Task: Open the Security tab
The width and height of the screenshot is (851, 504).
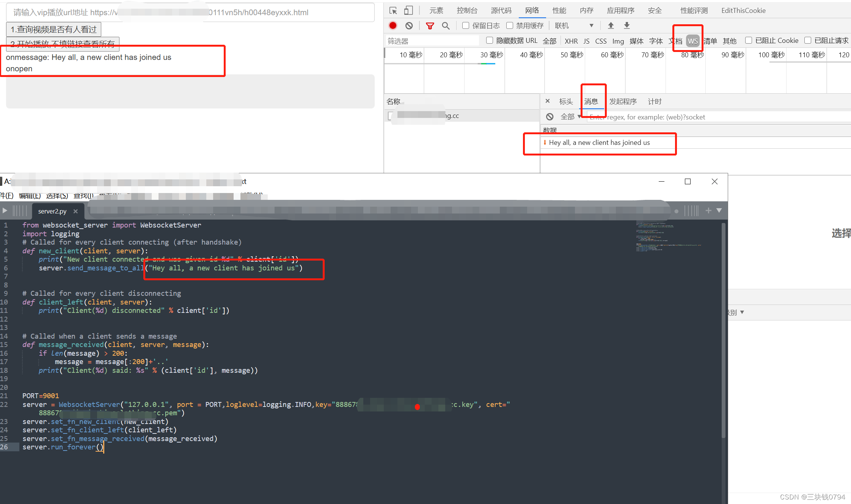Action: click(x=655, y=11)
